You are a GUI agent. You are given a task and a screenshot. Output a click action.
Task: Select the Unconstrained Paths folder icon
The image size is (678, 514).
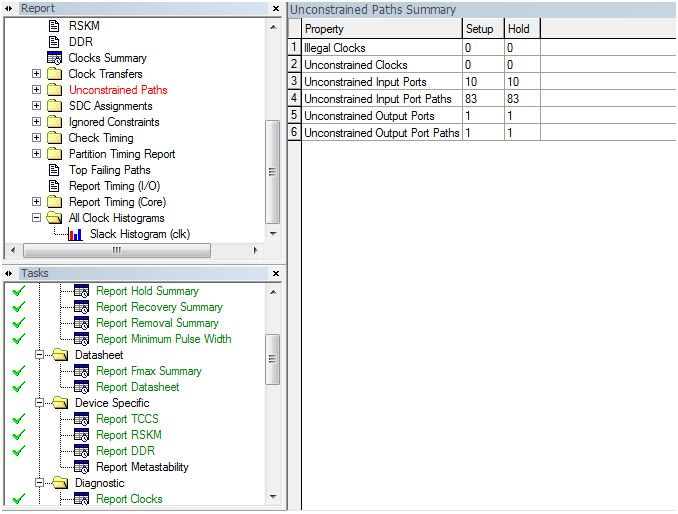54,90
